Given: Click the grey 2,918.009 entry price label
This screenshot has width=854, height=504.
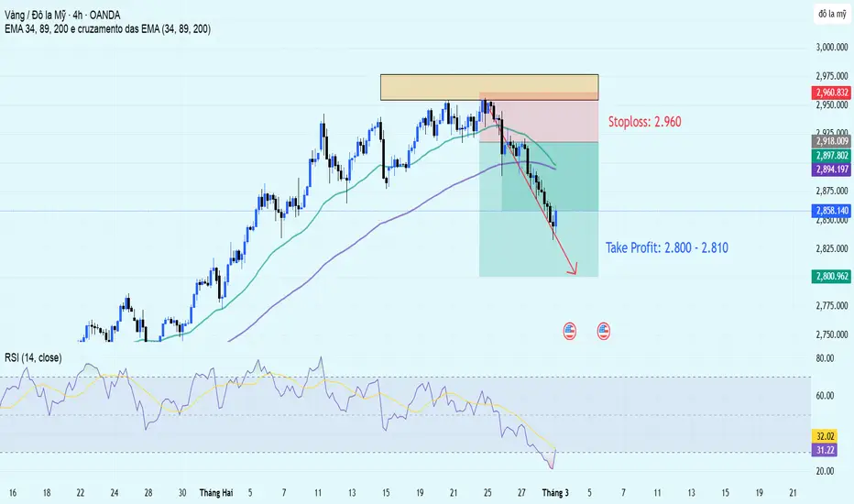Looking at the screenshot, I should [x=832, y=142].
